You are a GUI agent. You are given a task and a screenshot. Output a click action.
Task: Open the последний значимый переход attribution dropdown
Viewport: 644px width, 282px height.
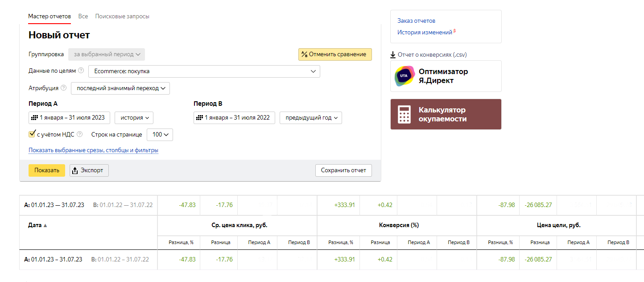coord(120,88)
